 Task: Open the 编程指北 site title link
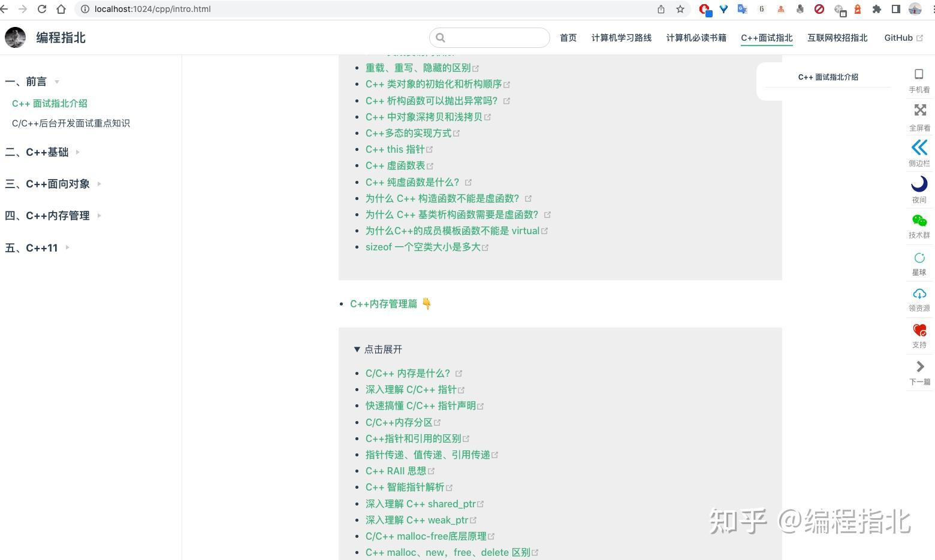point(61,38)
